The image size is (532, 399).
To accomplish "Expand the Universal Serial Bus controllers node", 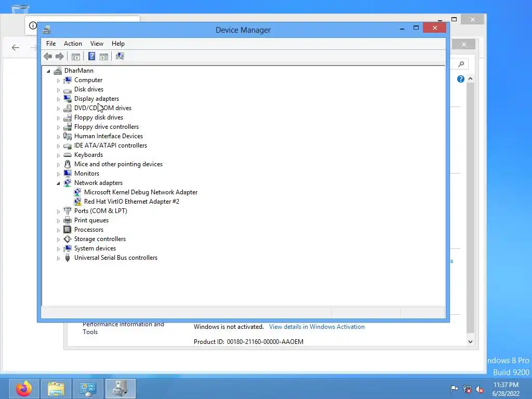I will tap(58, 258).
